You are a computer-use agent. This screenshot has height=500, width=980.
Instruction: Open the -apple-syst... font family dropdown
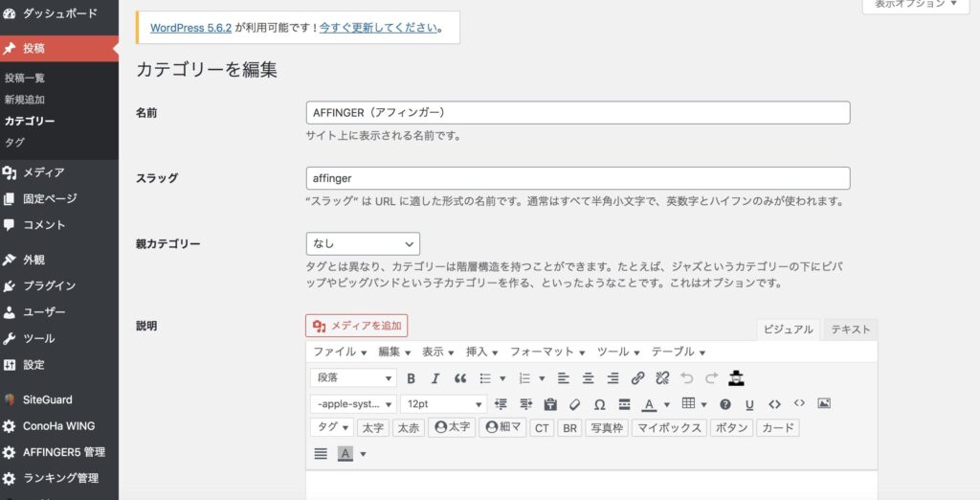click(353, 403)
